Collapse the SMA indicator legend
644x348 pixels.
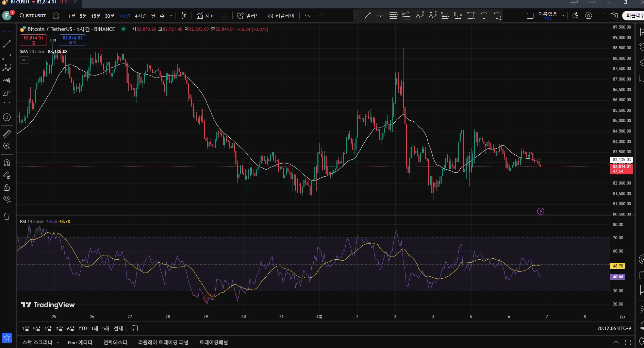pos(24,60)
